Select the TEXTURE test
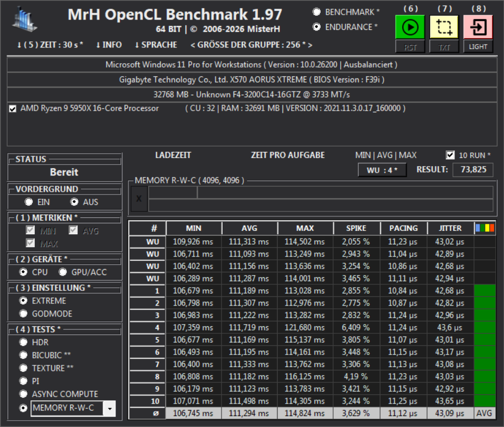 (x=23, y=368)
